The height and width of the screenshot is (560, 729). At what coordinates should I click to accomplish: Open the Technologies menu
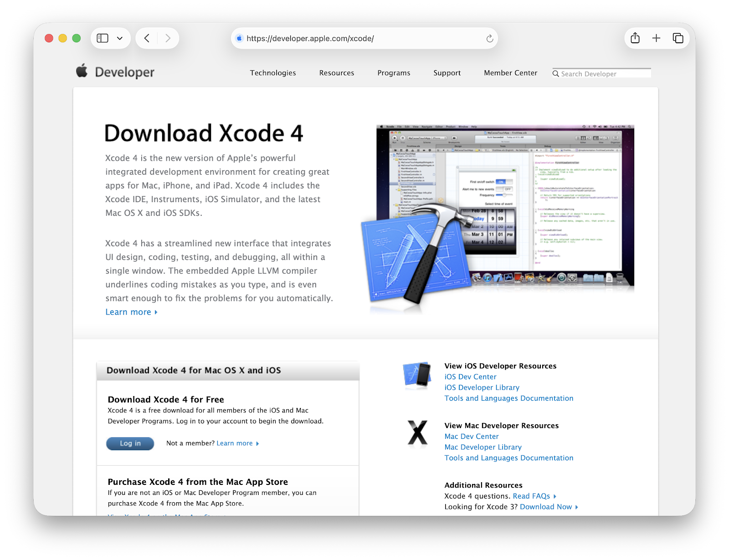(273, 73)
